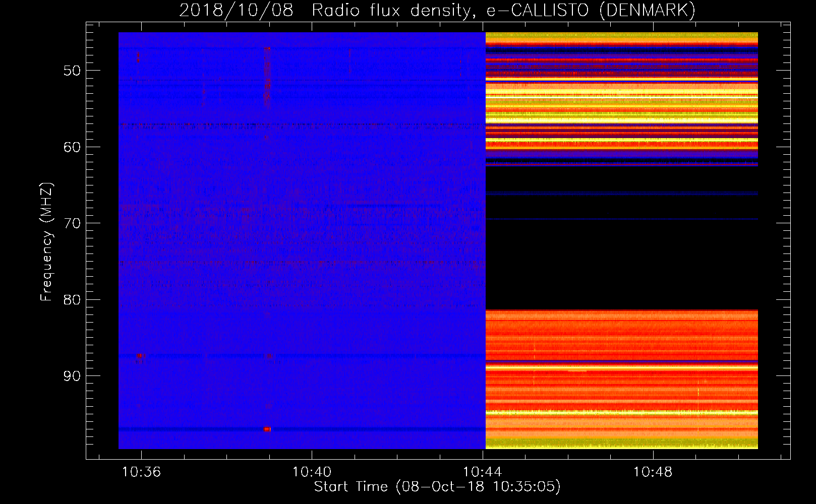Click the '50' frequency tick label

tap(72, 71)
